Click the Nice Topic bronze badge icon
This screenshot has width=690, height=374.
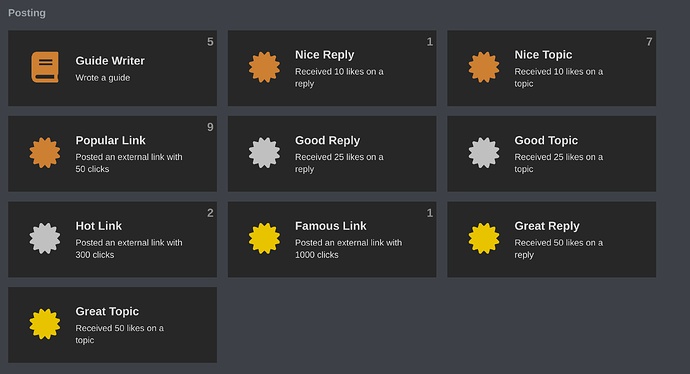pyautogui.click(x=484, y=67)
